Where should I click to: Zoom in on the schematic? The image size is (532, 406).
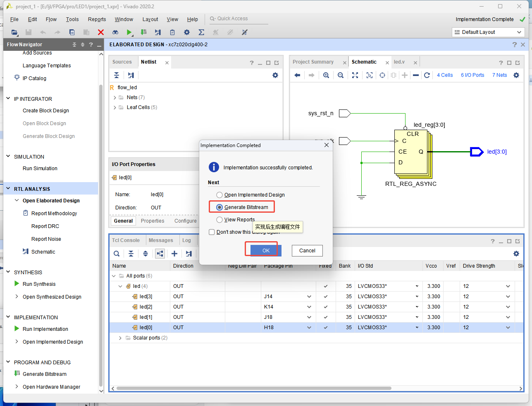[326, 75]
